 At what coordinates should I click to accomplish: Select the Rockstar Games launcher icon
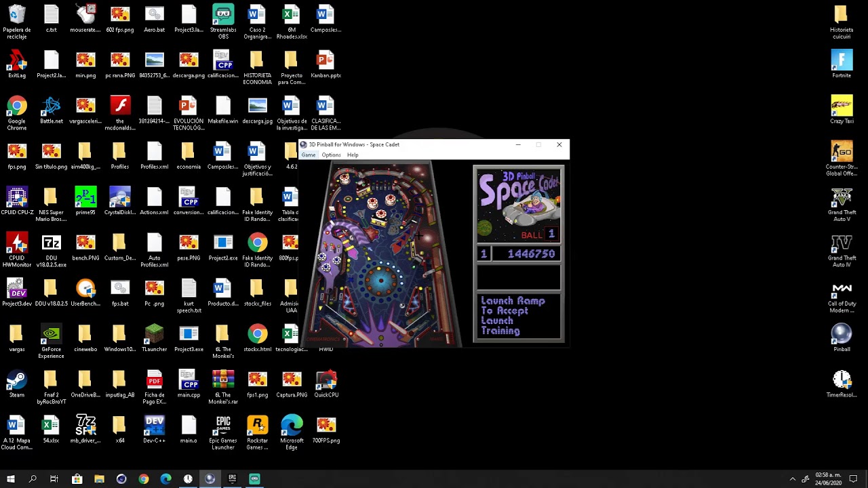[258, 432]
